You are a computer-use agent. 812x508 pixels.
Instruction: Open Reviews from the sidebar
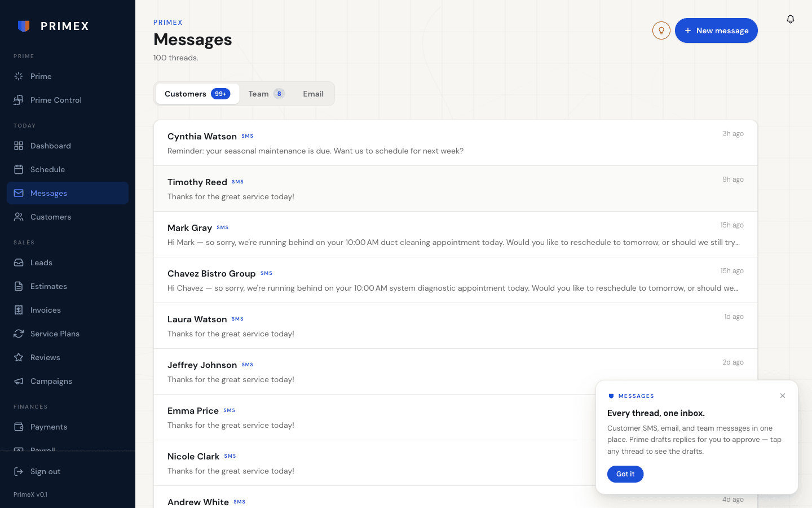[68, 357]
